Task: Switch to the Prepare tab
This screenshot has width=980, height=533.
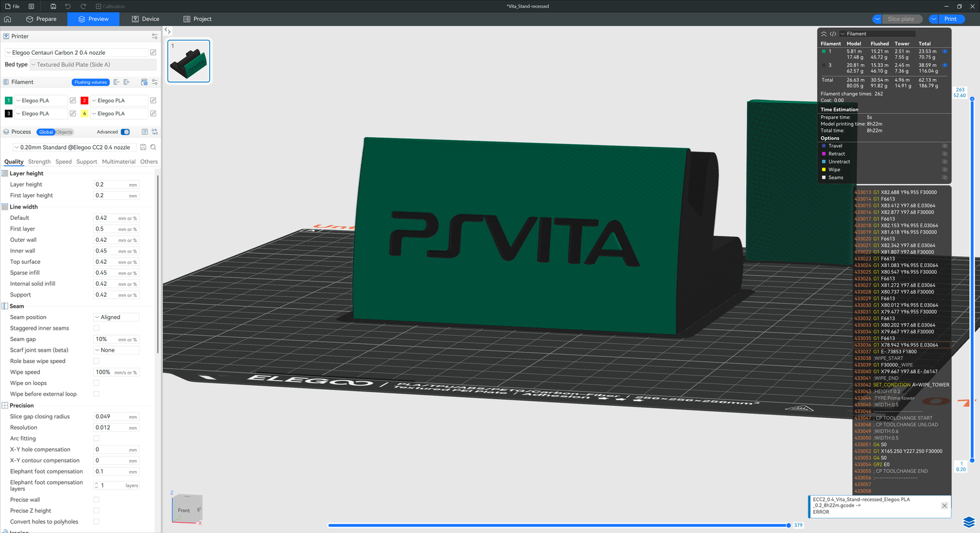Action: 41,19
